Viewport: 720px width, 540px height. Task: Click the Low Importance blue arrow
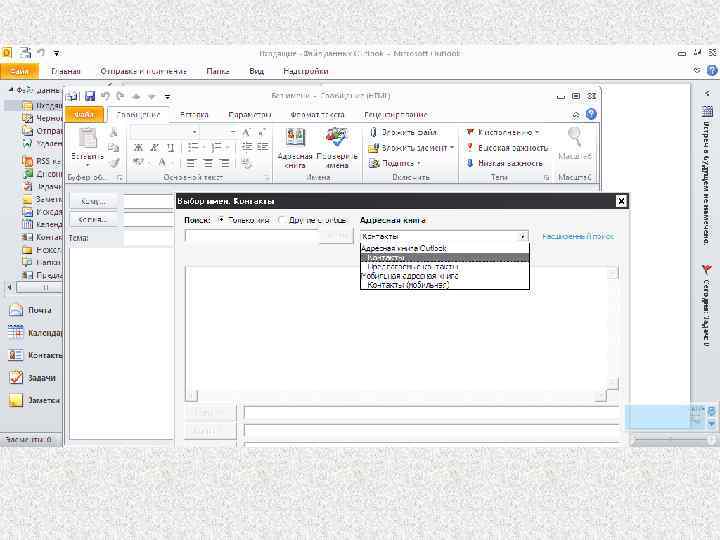coord(469,163)
